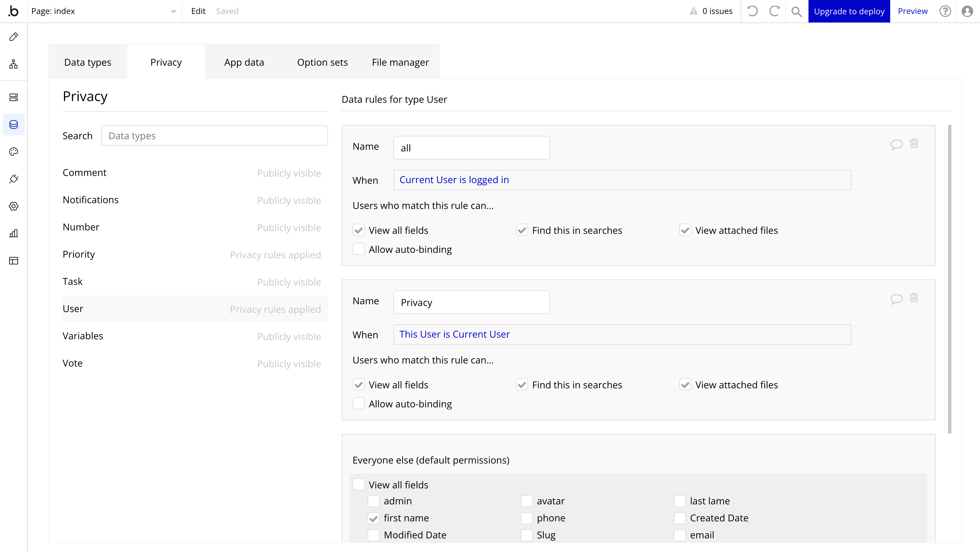Click the Upgrade to deploy button
The image size is (980, 552).
pos(849,11)
